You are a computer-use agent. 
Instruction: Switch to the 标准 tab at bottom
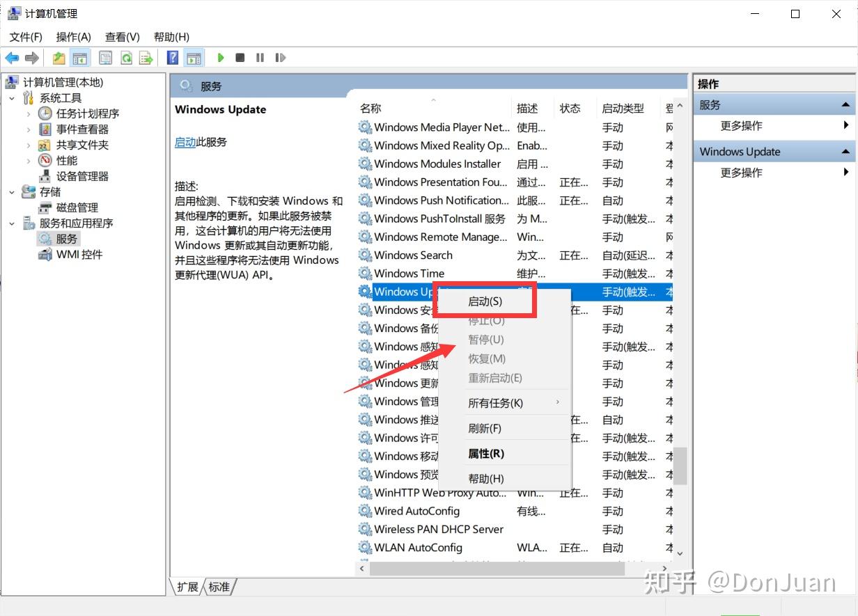coord(219,587)
